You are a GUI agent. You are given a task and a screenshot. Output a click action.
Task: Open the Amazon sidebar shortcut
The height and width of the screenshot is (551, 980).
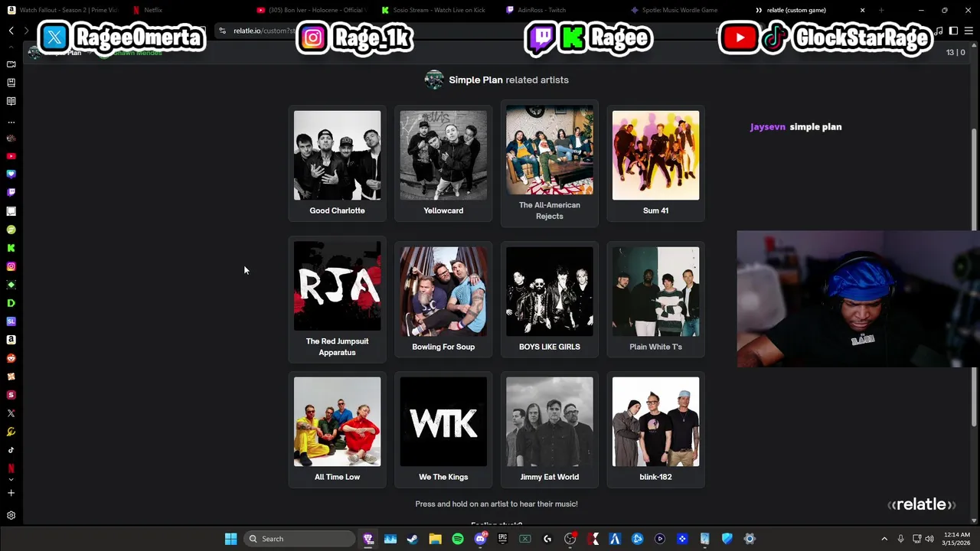pyautogui.click(x=11, y=340)
